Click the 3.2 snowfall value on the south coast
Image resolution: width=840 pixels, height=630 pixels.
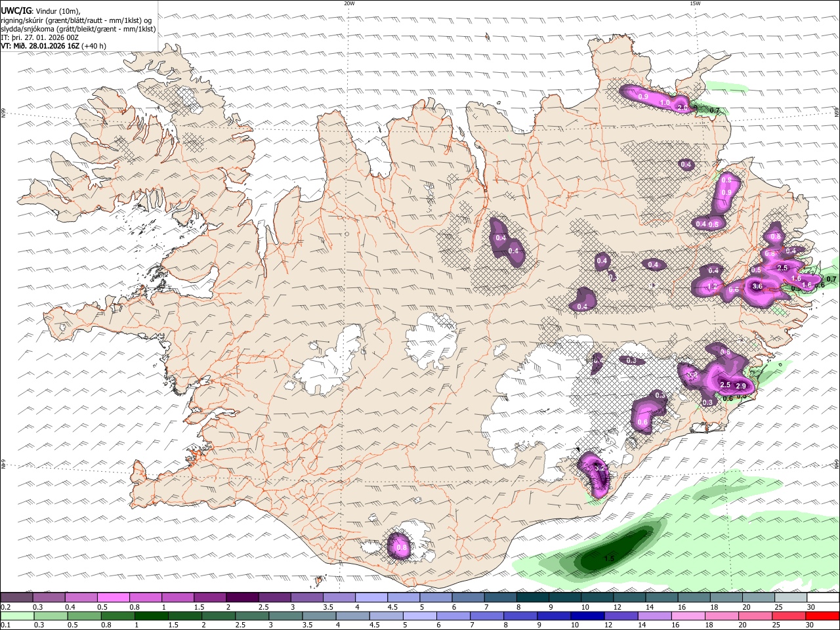click(598, 468)
